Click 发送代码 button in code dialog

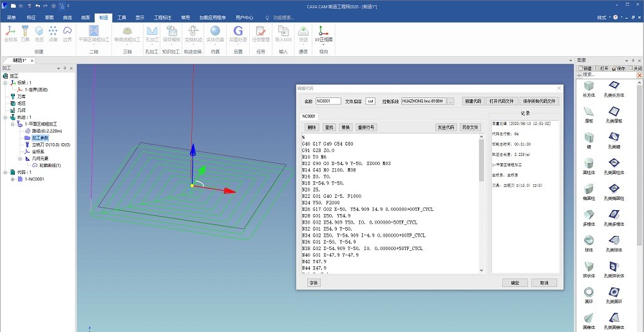click(445, 127)
